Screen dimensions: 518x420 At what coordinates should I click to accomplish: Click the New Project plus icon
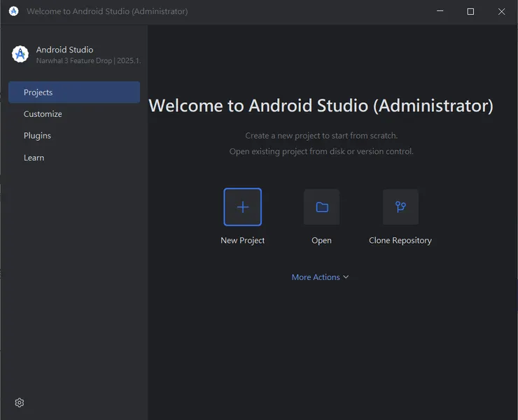(242, 207)
